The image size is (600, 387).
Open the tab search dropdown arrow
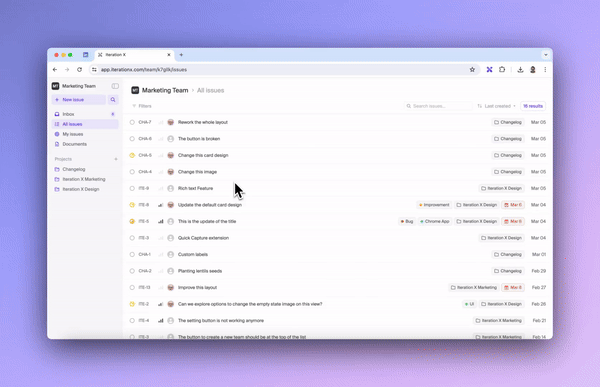click(x=546, y=55)
